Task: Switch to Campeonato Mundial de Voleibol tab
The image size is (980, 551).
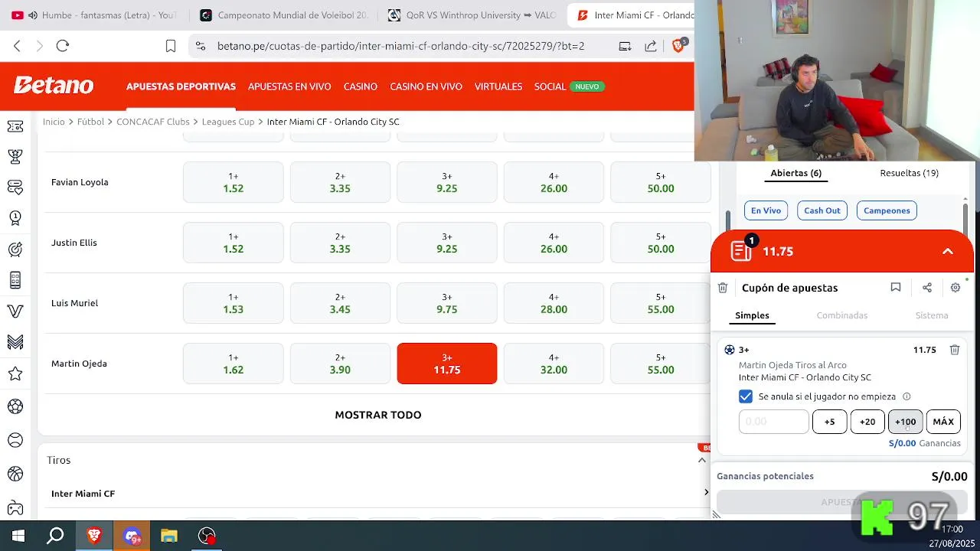Action: (x=283, y=15)
